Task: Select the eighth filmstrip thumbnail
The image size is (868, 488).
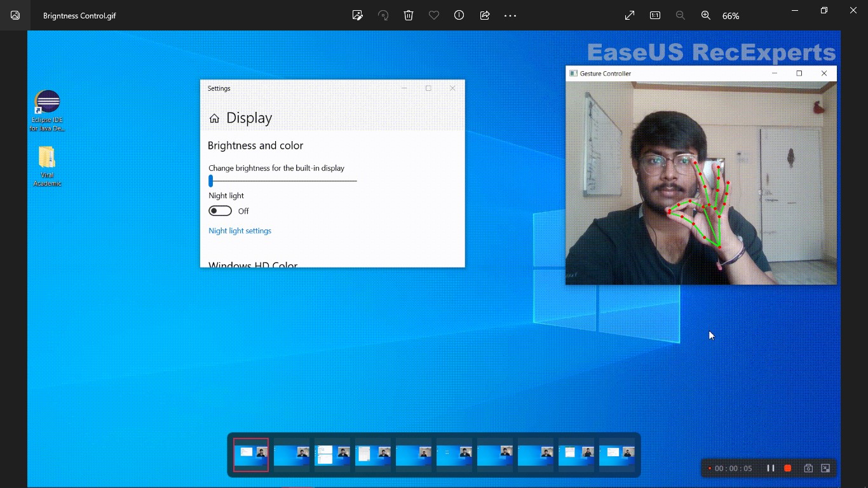Action: 536,455
